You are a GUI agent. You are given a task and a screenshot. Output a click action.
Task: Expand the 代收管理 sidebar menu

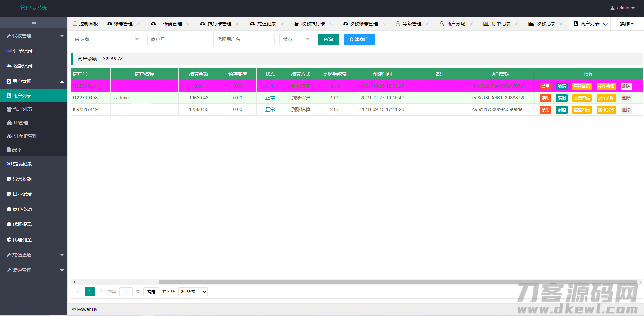34,36
